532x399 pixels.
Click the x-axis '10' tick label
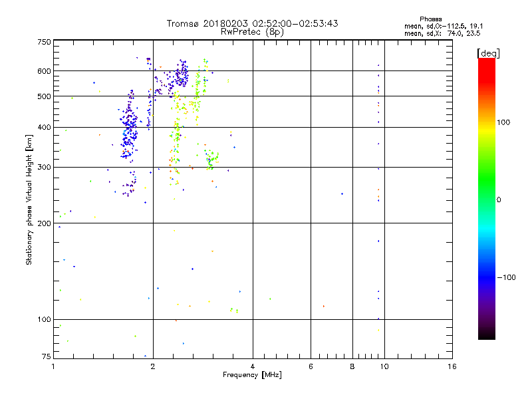tap(384, 366)
